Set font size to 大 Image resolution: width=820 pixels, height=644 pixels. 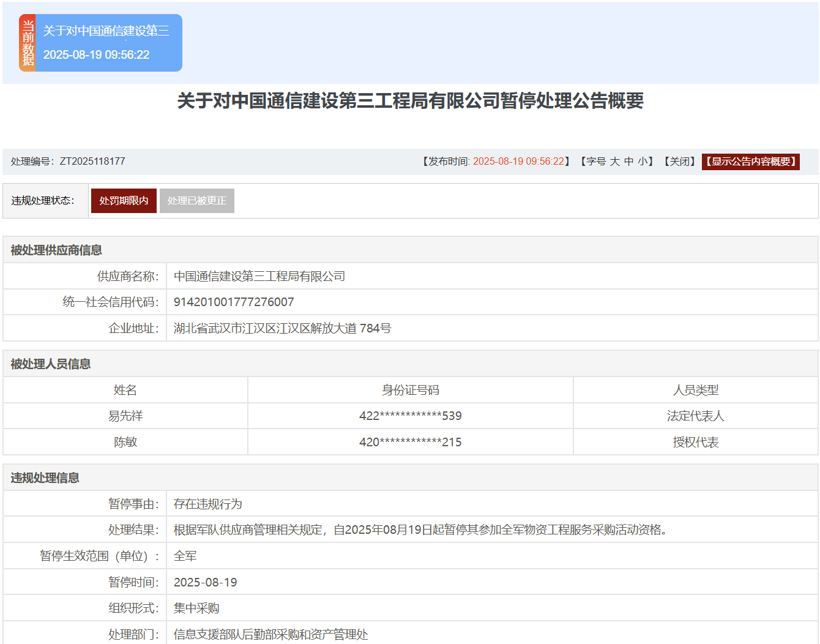(615, 162)
